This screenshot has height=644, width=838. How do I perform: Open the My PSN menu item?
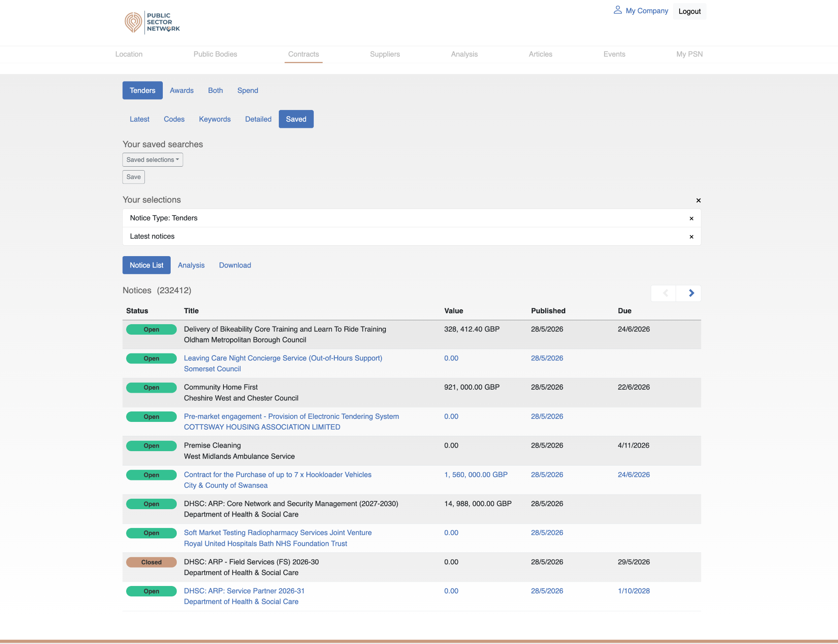pos(690,54)
